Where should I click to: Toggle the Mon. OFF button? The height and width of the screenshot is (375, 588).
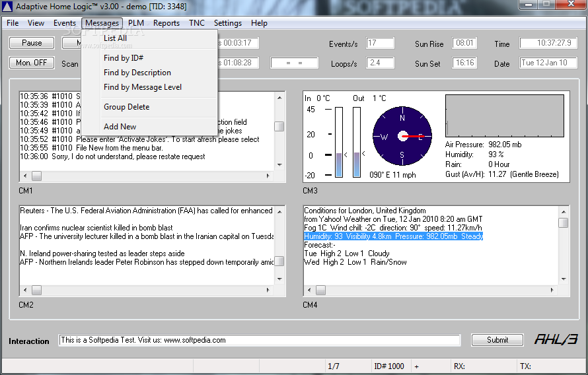(32, 63)
